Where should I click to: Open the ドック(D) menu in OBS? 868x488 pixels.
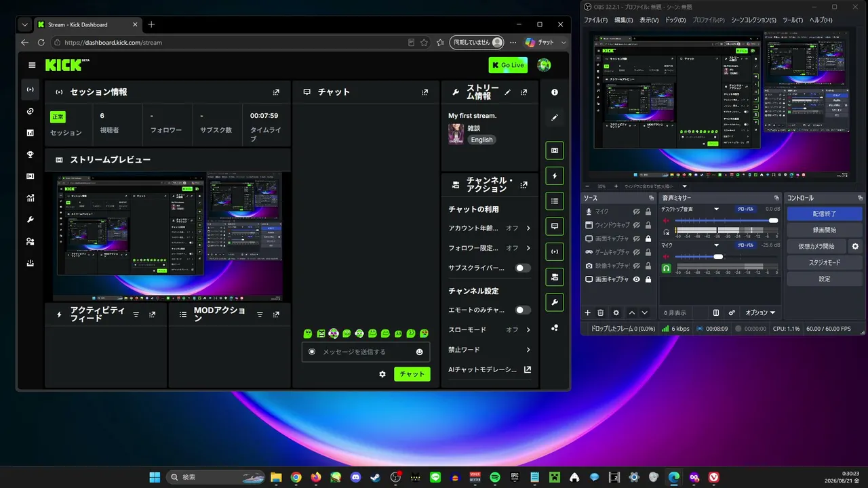pos(675,20)
